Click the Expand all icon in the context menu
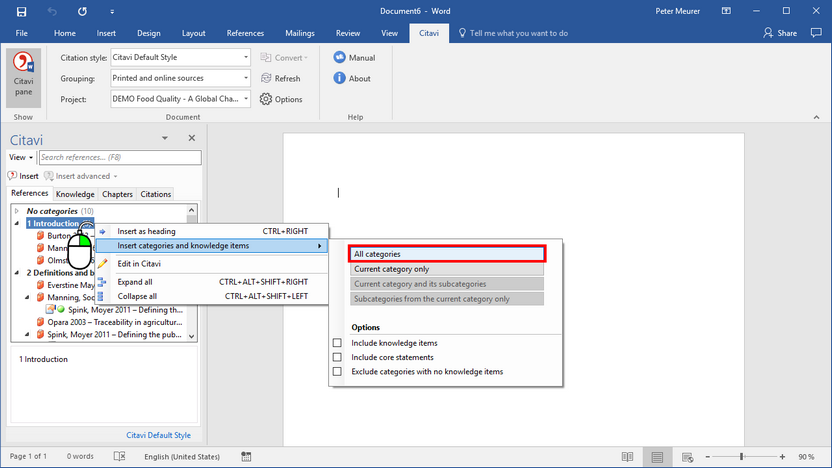The width and height of the screenshot is (832, 468). tap(102, 282)
